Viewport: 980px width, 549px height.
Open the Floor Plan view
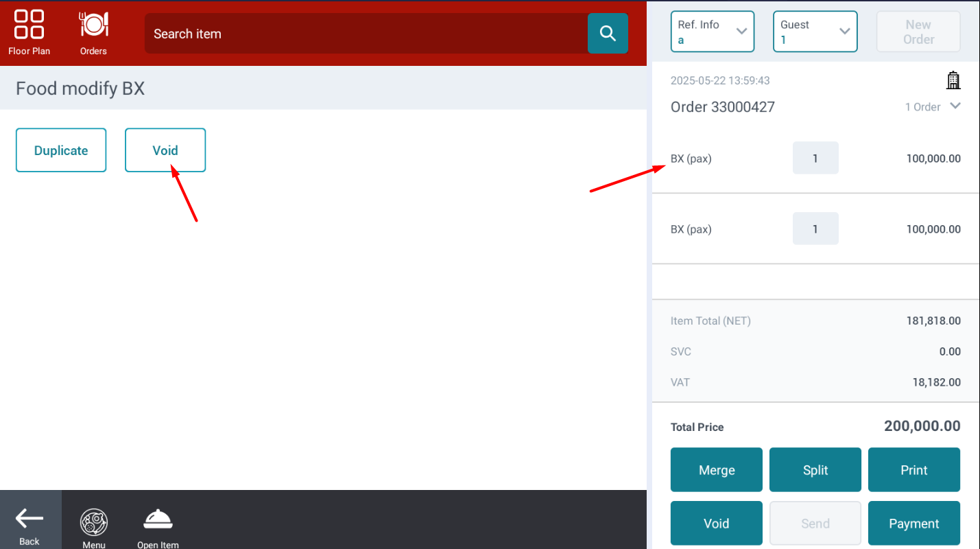point(29,32)
